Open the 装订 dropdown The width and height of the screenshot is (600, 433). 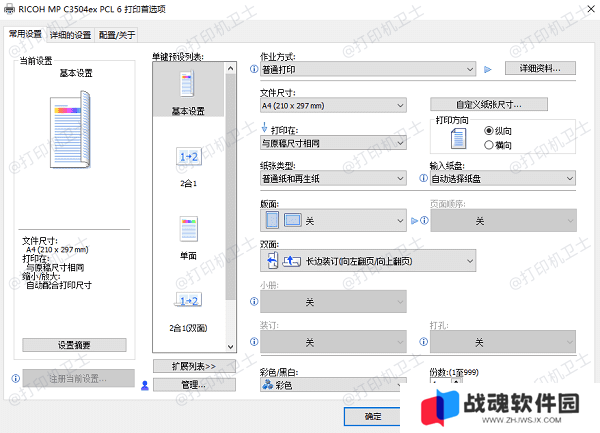tap(333, 342)
